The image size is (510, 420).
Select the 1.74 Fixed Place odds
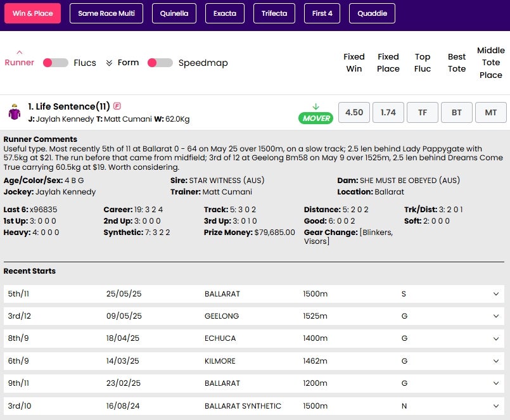point(388,113)
